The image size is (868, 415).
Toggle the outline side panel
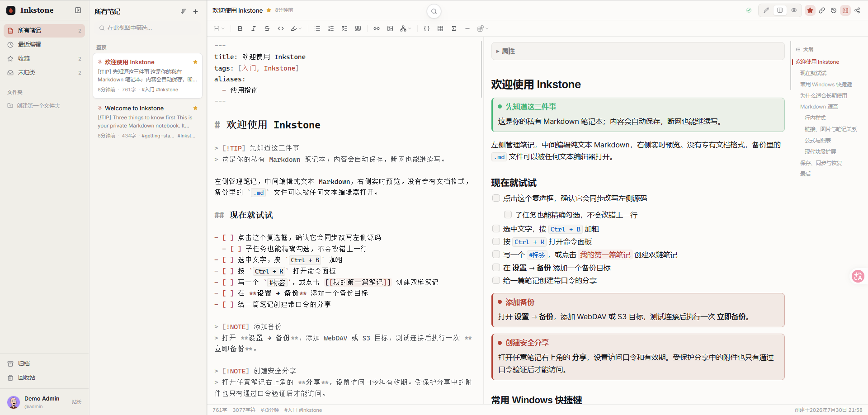point(845,10)
